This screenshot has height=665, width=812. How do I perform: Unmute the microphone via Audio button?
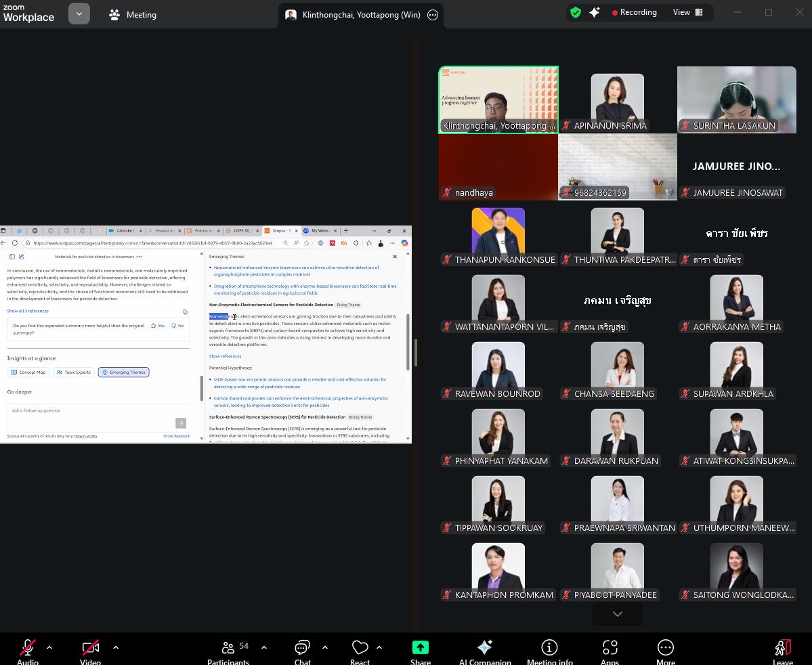pos(28,651)
